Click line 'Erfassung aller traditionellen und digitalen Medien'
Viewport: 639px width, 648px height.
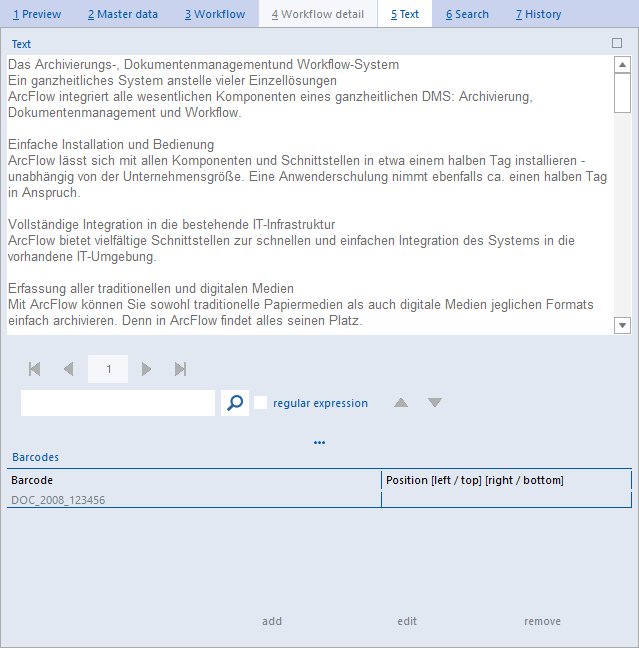click(151, 288)
